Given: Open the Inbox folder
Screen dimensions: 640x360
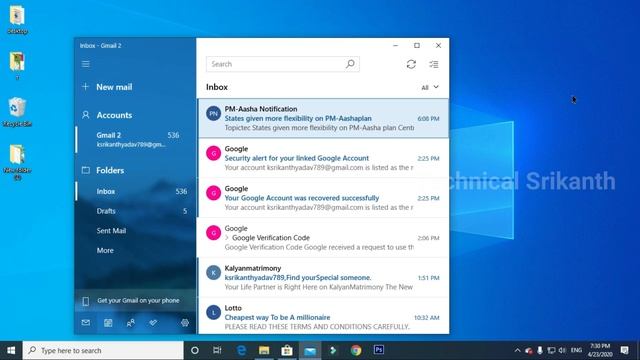Looking at the screenshot, I should (135, 191).
